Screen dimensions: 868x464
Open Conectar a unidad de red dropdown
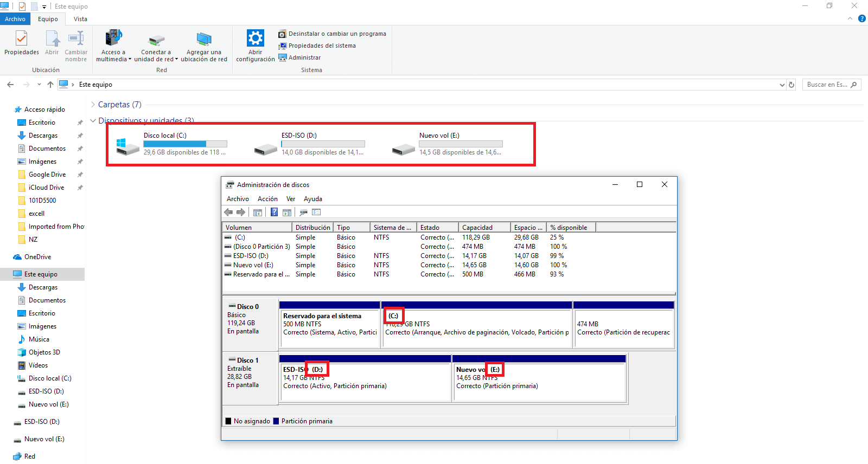pos(156,46)
